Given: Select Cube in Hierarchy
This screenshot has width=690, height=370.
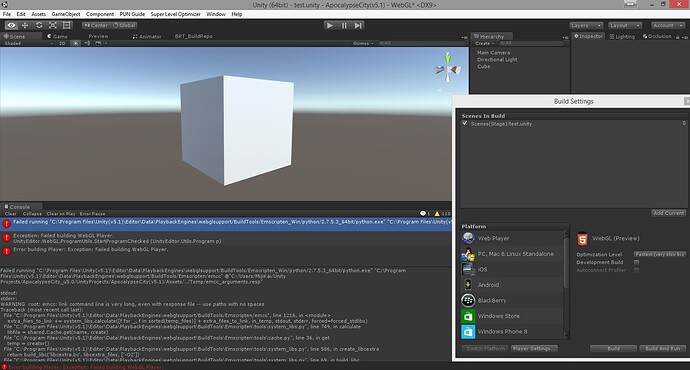Looking at the screenshot, I should (483, 66).
